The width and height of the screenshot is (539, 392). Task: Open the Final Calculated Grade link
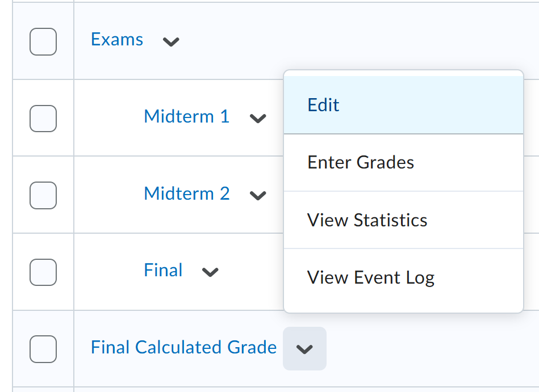coord(183,347)
